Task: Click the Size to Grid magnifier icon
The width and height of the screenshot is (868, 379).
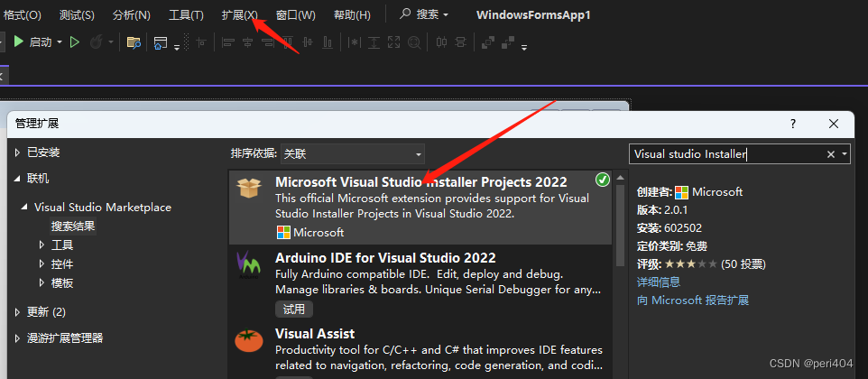Action: [x=414, y=42]
